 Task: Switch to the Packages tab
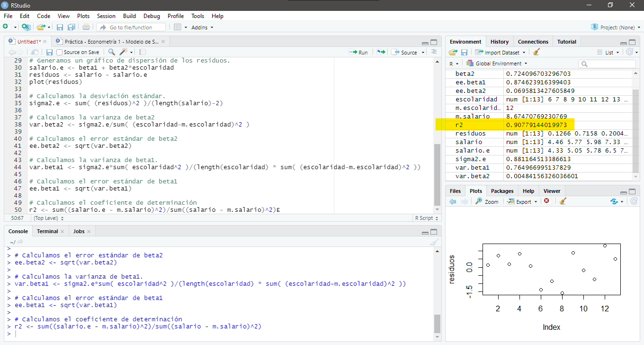(x=502, y=191)
